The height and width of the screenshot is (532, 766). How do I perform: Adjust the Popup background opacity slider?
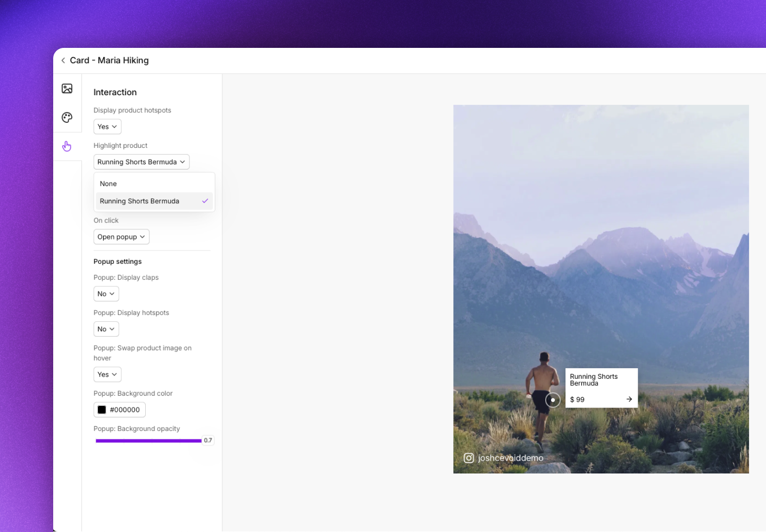click(148, 440)
